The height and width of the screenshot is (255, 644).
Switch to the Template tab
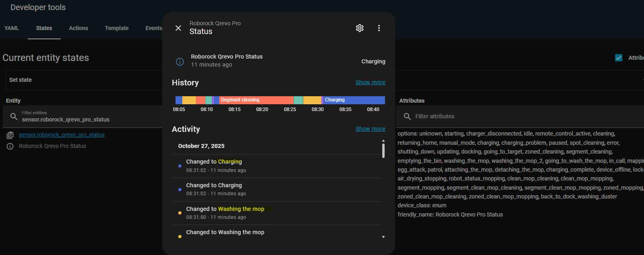coord(117,28)
